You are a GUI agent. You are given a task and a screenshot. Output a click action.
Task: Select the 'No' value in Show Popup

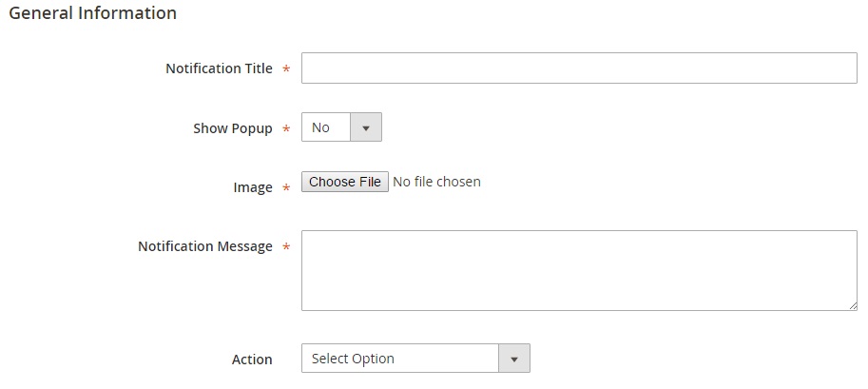[321, 127]
